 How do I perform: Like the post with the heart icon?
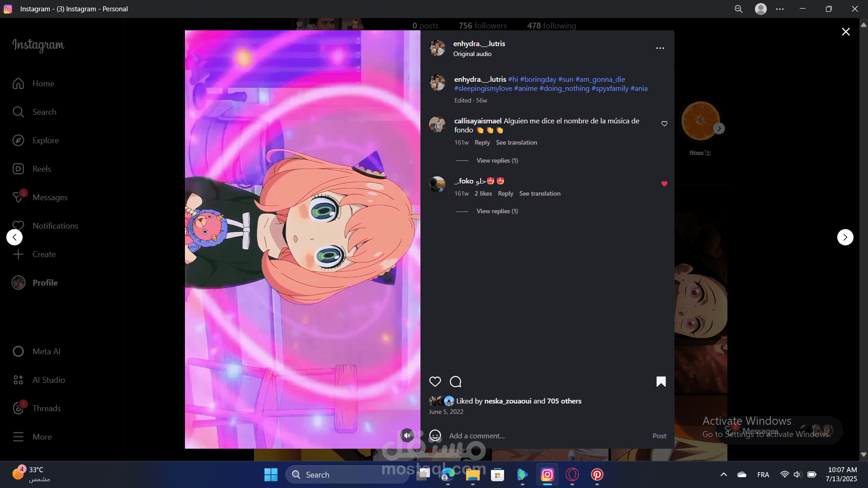(435, 382)
